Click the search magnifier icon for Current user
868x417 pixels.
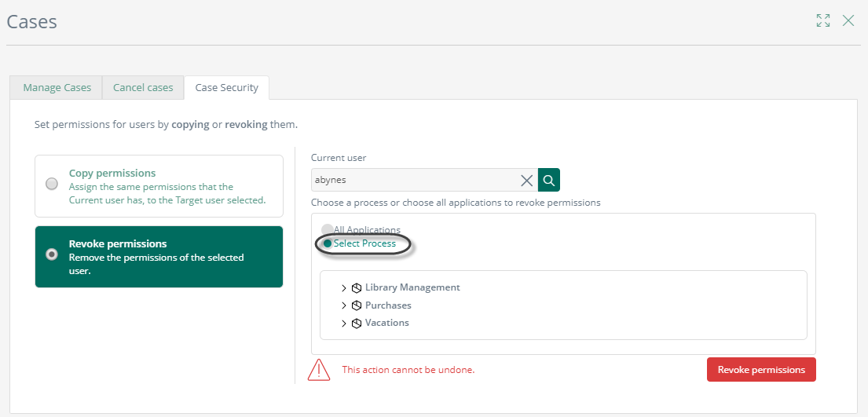(548, 180)
